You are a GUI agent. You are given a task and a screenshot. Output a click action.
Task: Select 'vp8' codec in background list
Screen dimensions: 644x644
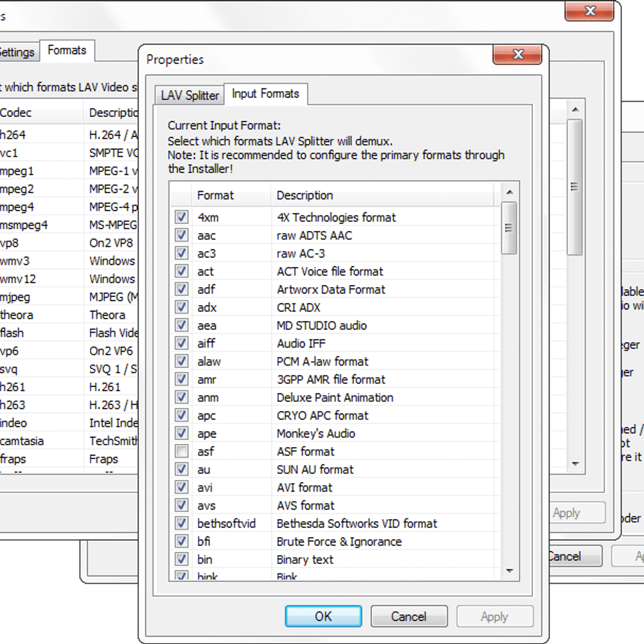[9, 243]
